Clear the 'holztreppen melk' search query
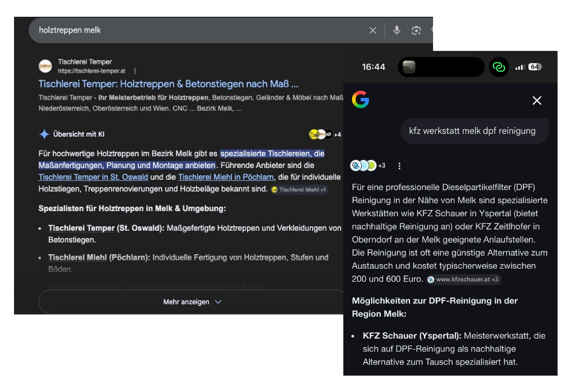 373,30
